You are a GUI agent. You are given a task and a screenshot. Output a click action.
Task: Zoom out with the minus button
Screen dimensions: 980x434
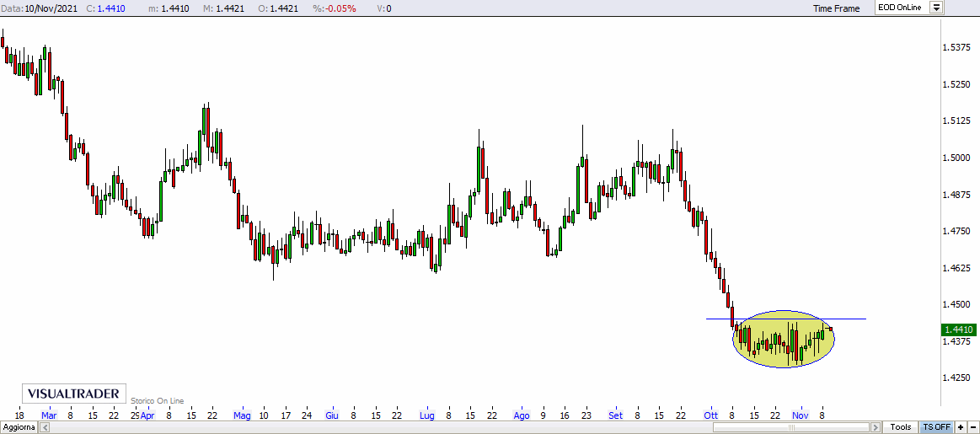coord(973,427)
